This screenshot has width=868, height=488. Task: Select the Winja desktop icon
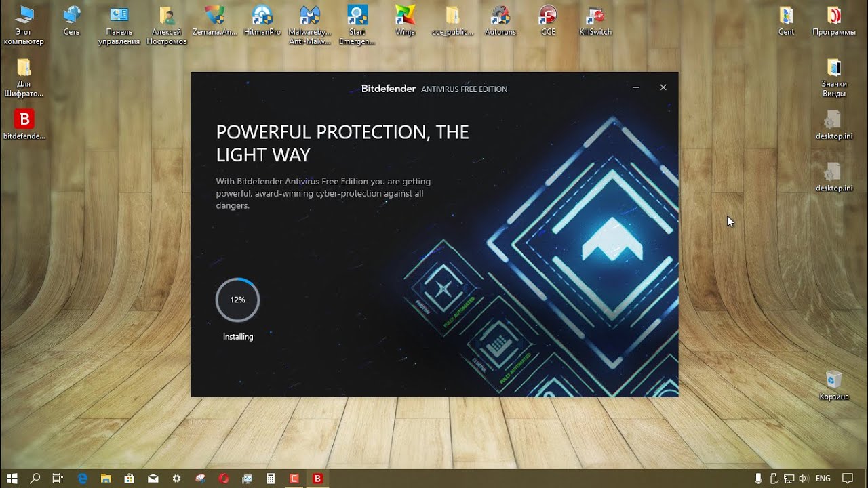point(405,20)
